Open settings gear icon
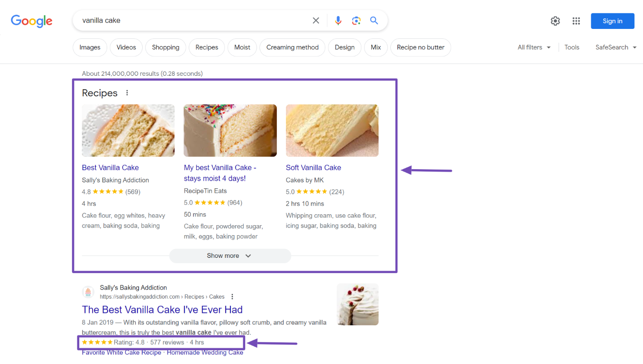The height and width of the screenshot is (364, 643). pos(555,21)
